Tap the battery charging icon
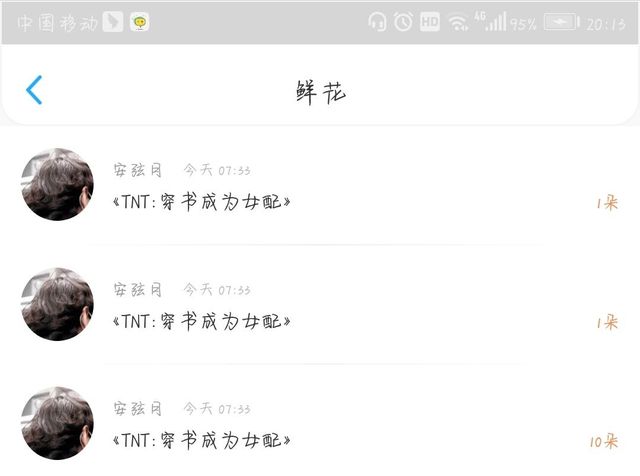 [562, 22]
